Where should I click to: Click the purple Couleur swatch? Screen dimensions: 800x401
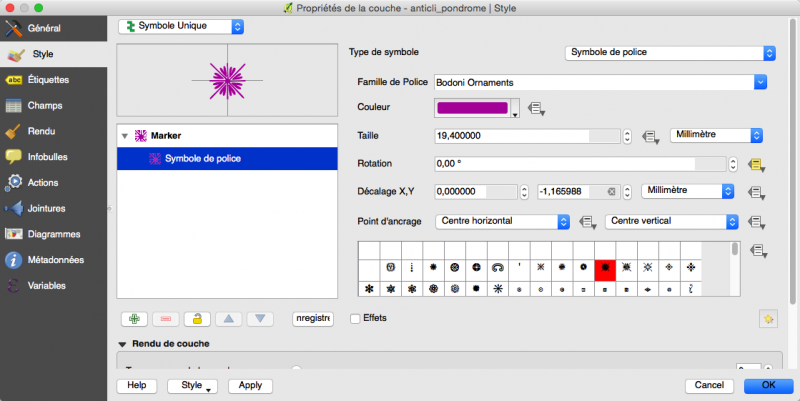472,108
